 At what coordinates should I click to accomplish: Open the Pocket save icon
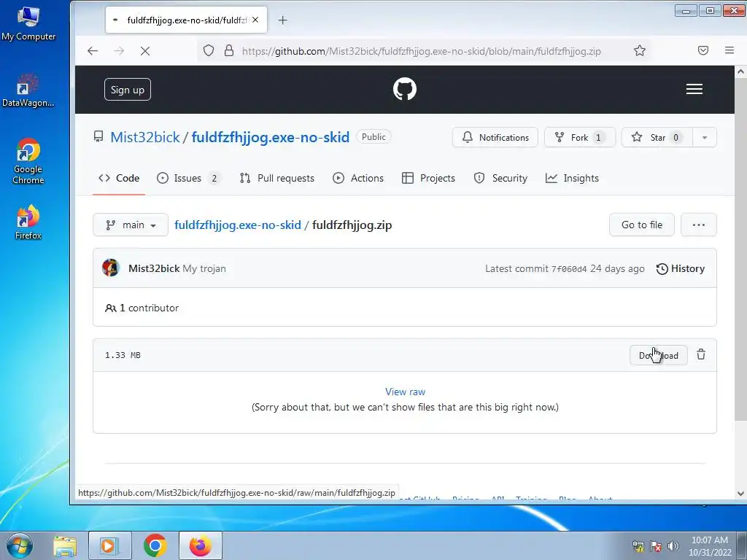tap(703, 50)
